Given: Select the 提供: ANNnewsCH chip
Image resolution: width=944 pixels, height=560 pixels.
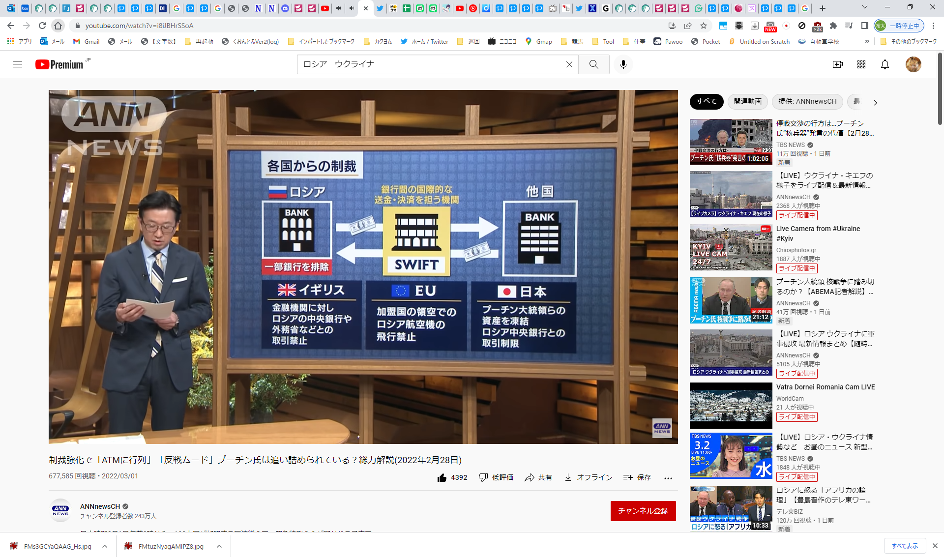Looking at the screenshot, I should pyautogui.click(x=807, y=101).
